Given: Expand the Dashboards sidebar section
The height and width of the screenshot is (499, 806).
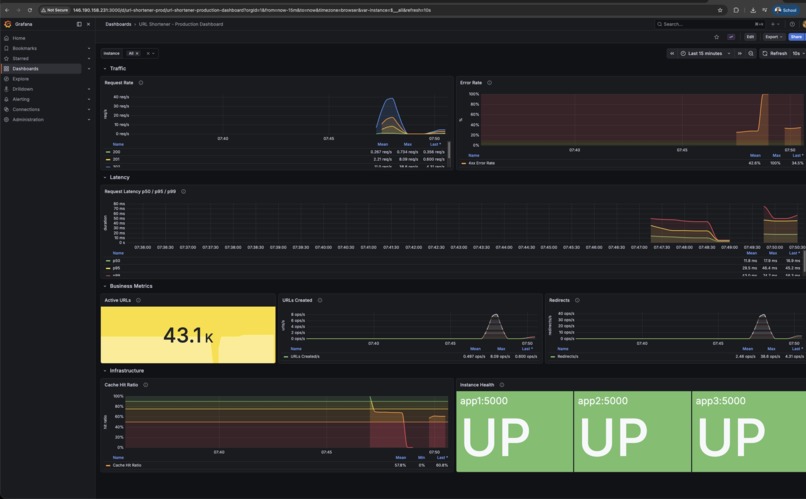Looking at the screenshot, I should coord(89,69).
